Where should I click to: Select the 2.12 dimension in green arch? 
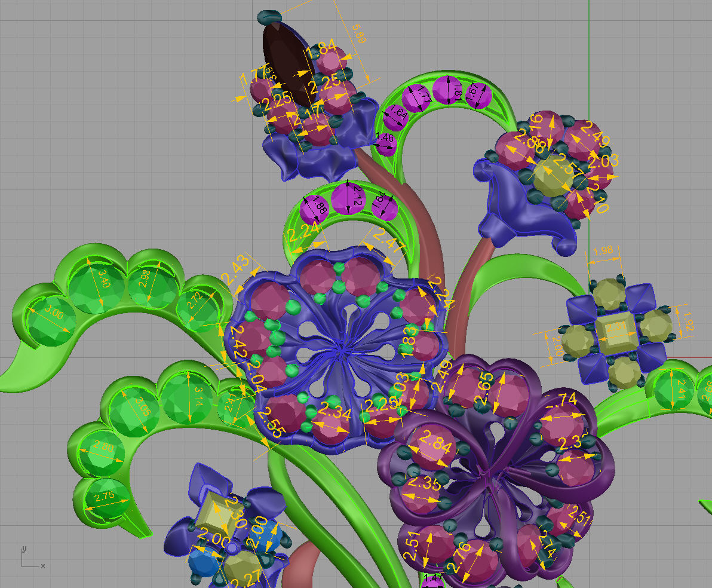pyautogui.click(x=357, y=195)
